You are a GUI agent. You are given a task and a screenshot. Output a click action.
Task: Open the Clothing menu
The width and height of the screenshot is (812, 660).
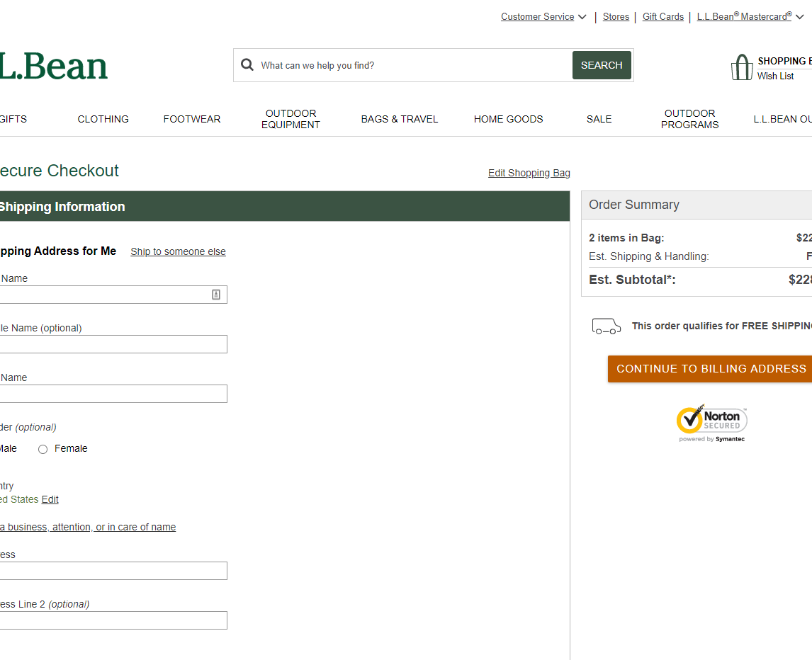point(103,119)
